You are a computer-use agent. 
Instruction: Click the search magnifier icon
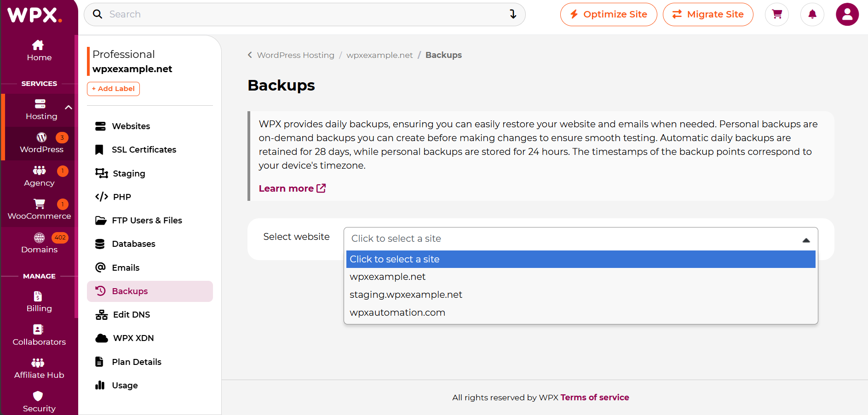click(x=98, y=14)
